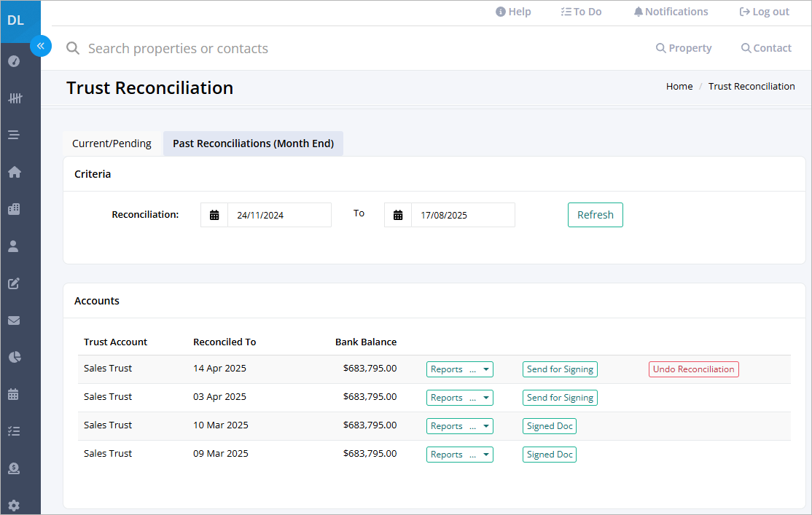Image resolution: width=812 pixels, height=515 pixels.
Task: Open the date picker icon beside 17/08/2025
Action: coord(398,215)
